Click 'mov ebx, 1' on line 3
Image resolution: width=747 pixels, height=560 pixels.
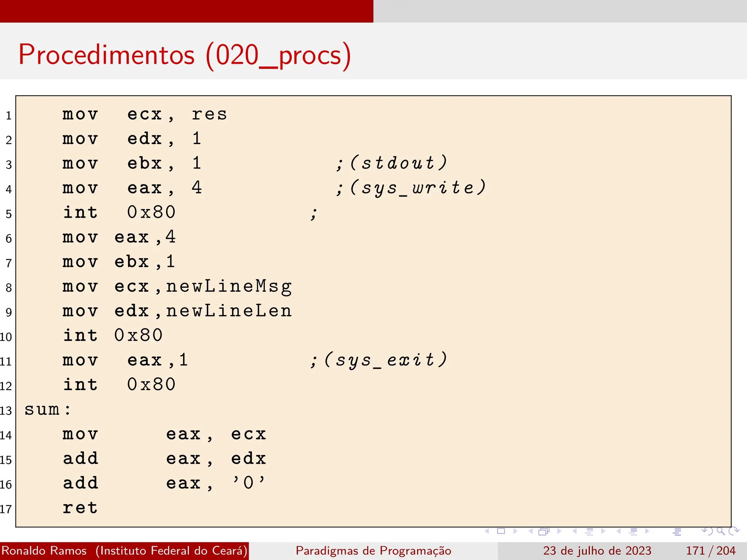click(x=132, y=163)
